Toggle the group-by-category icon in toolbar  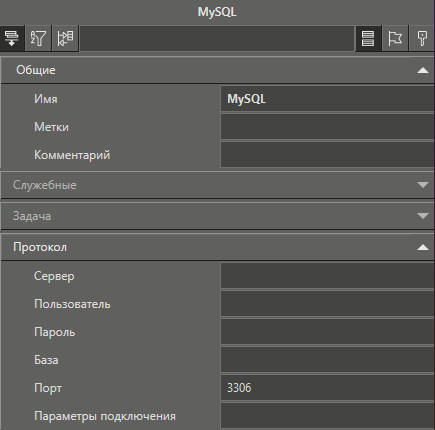coord(12,38)
